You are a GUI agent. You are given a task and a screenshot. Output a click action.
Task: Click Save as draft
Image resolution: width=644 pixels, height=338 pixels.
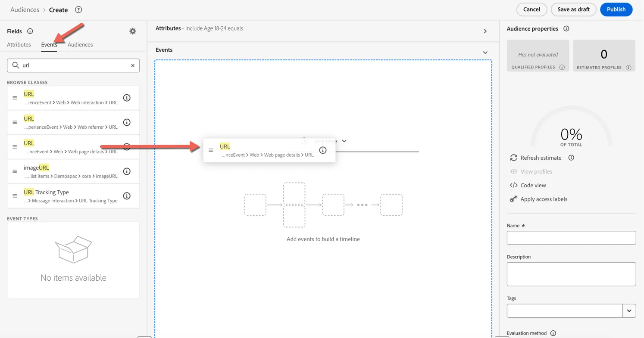tap(573, 9)
